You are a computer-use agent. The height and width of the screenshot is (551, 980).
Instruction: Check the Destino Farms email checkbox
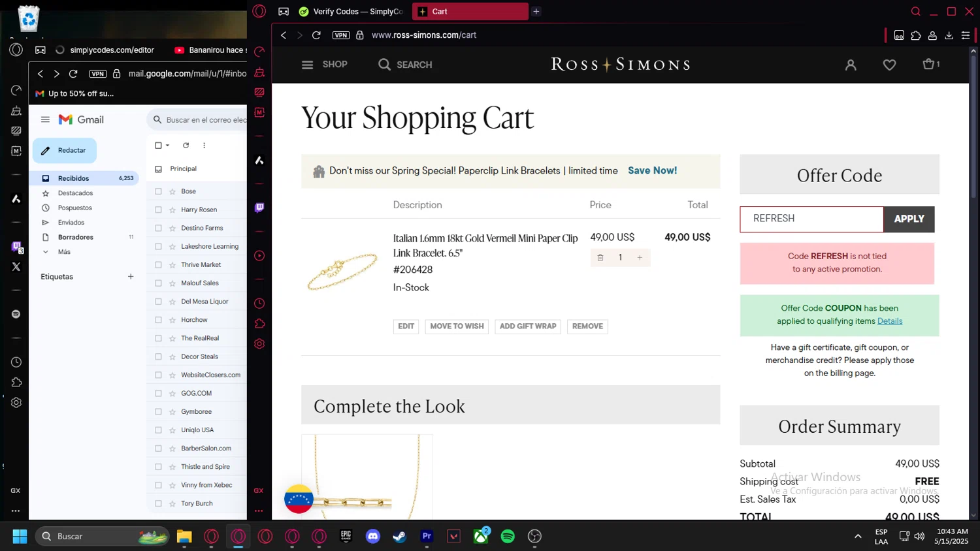[x=158, y=228]
